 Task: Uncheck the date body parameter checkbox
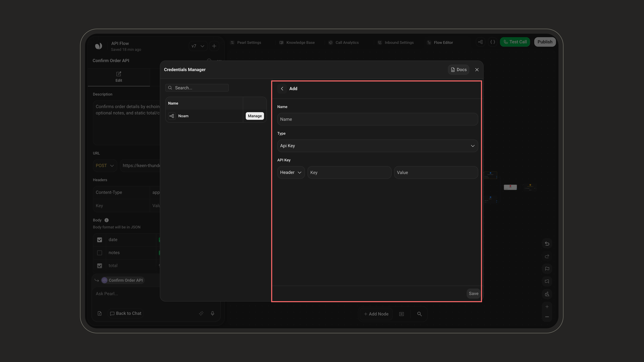tap(99, 240)
